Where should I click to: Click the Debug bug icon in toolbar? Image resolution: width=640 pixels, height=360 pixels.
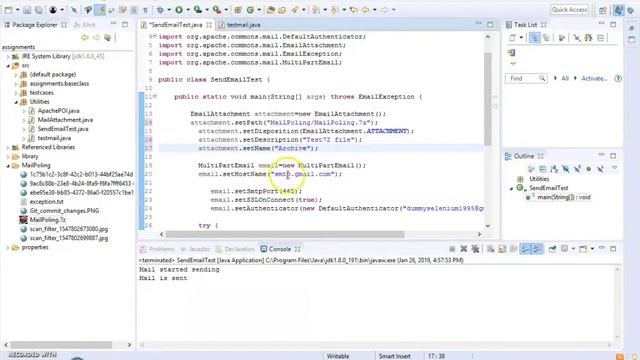tap(160, 9)
